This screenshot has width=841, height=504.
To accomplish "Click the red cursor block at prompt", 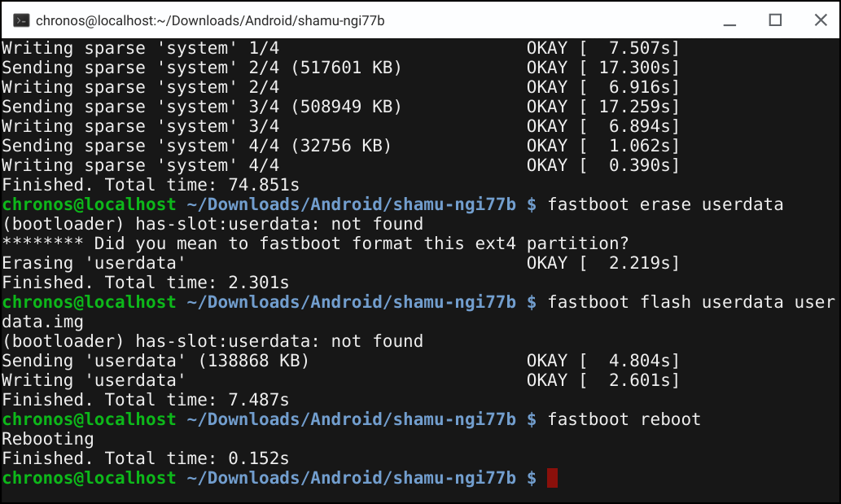I will [553, 478].
